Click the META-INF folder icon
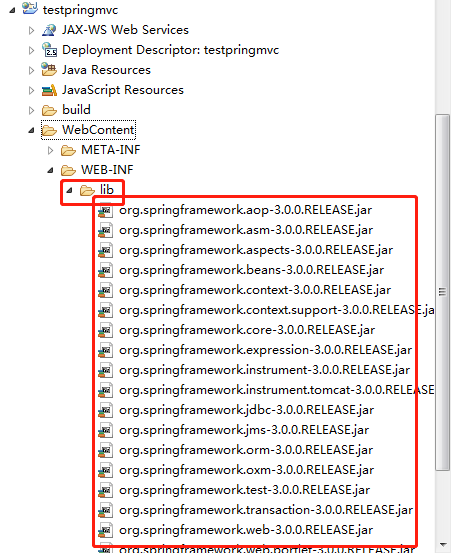 68,151
